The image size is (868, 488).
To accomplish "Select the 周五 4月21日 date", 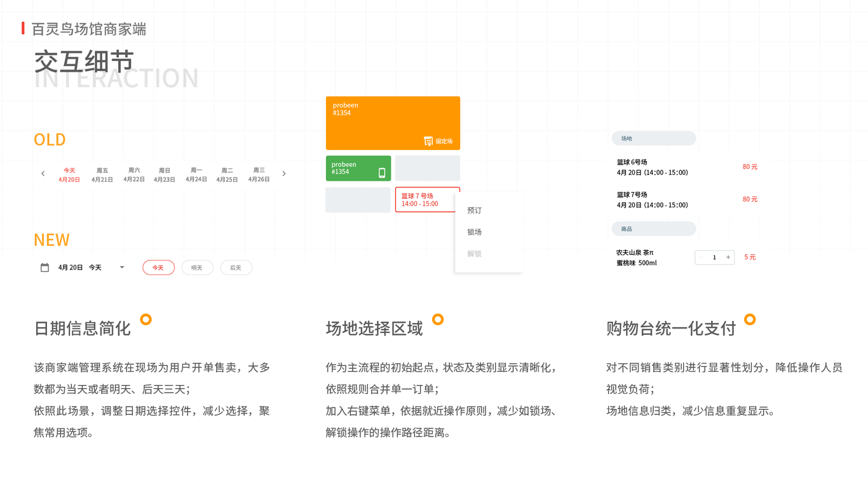I will pyautogui.click(x=102, y=175).
